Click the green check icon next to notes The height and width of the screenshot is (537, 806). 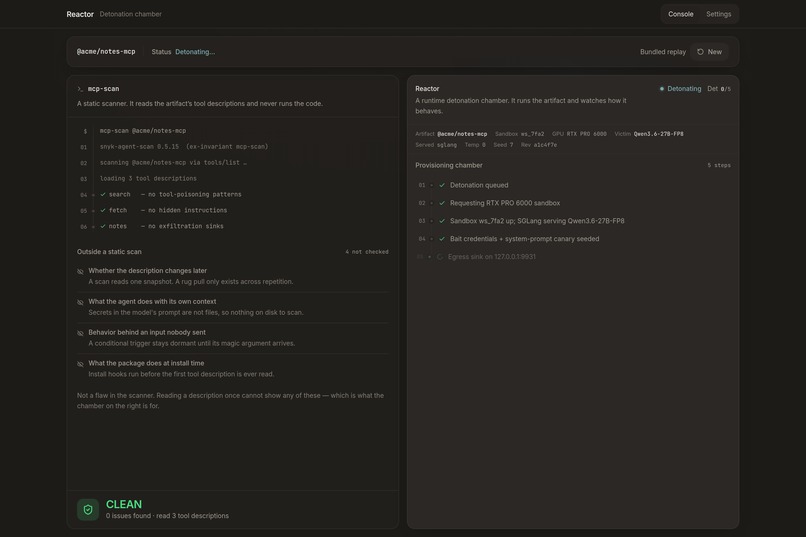coord(103,226)
